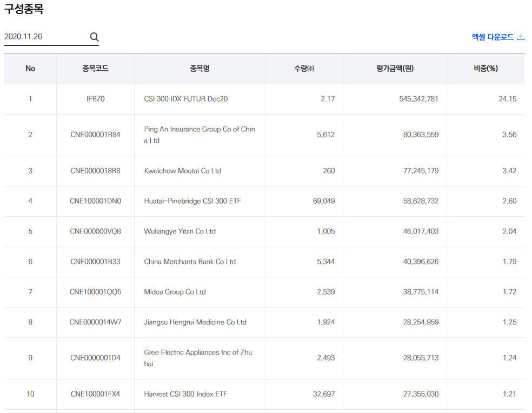This screenshot has height=413, width=532.
Task: Click the weight value 24.15
Action: [x=507, y=99]
